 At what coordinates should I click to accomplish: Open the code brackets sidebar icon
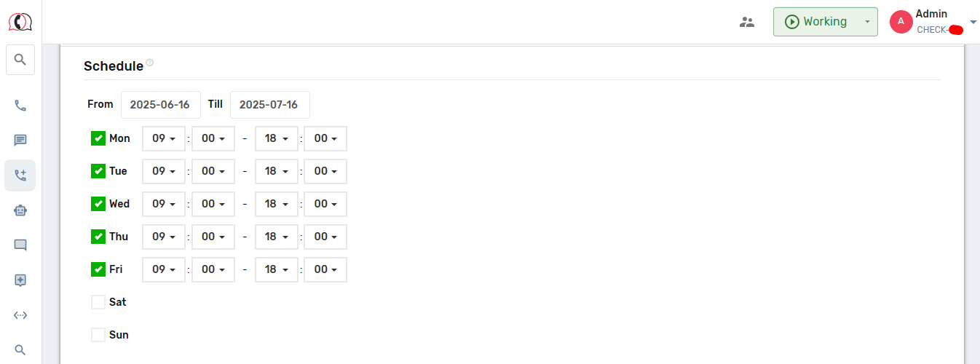click(20, 315)
